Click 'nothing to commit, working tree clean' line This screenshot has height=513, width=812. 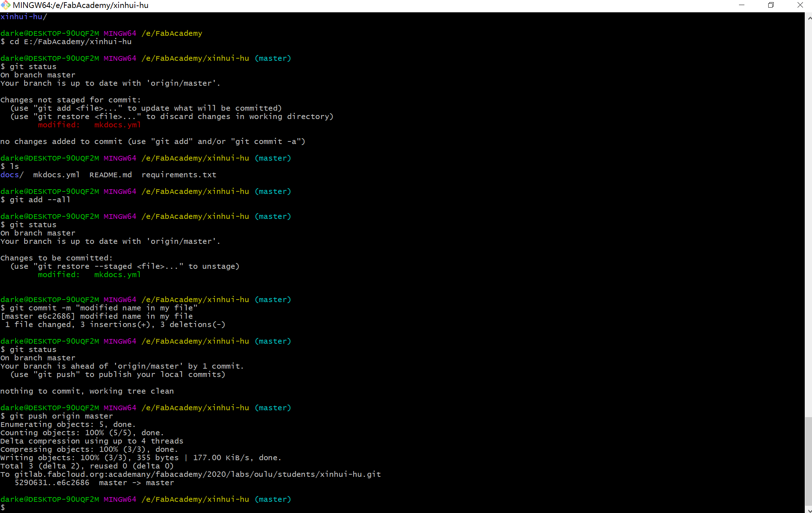point(87,391)
